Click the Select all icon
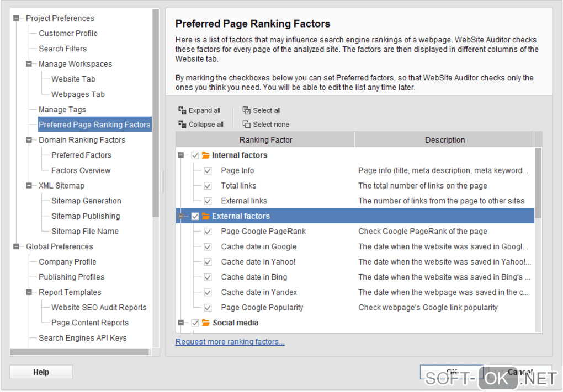The height and width of the screenshot is (392, 563). click(246, 110)
